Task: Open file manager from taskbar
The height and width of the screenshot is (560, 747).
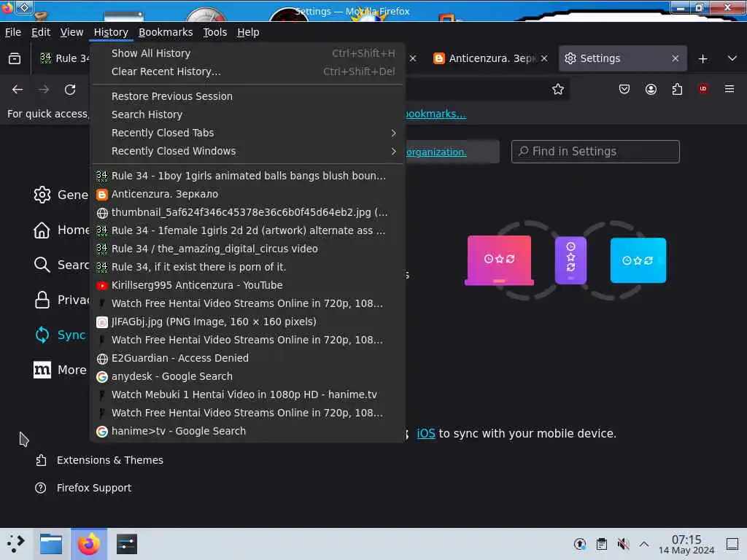Action: pyautogui.click(x=51, y=544)
